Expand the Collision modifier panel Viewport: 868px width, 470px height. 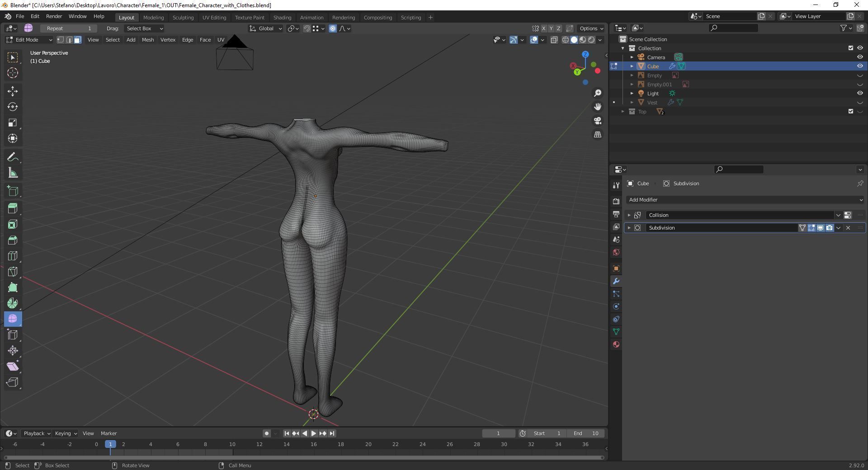[629, 215]
